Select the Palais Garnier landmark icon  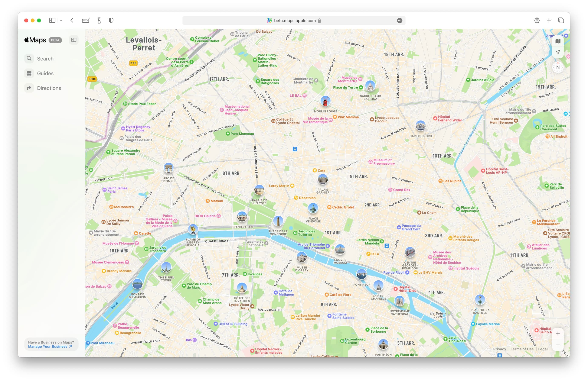pos(323,180)
